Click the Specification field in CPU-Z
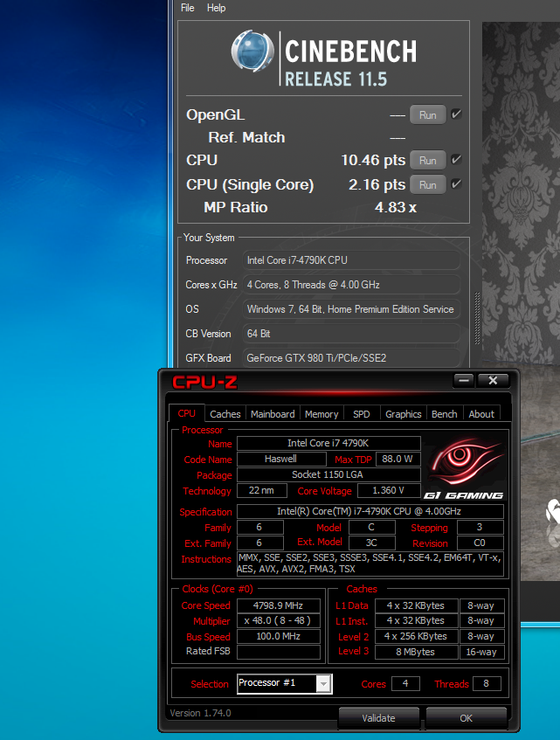560x740 pixels. click(370, 511)
